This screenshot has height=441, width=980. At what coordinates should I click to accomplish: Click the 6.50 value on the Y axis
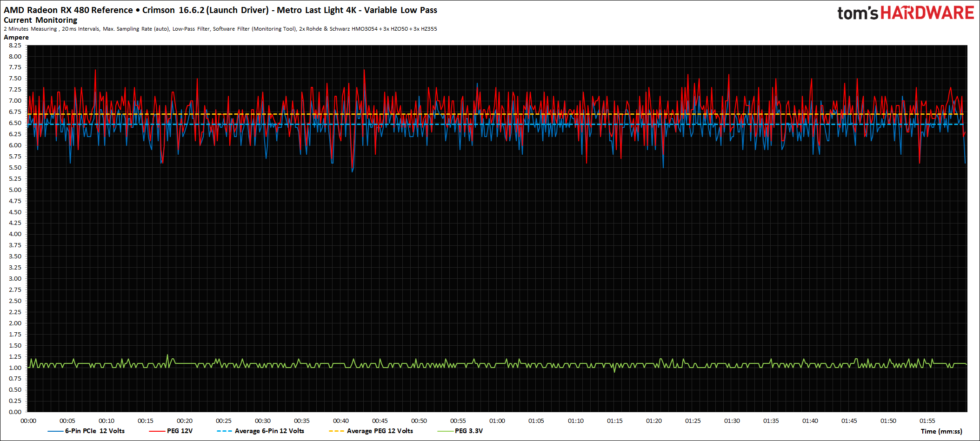coord(15,123)
